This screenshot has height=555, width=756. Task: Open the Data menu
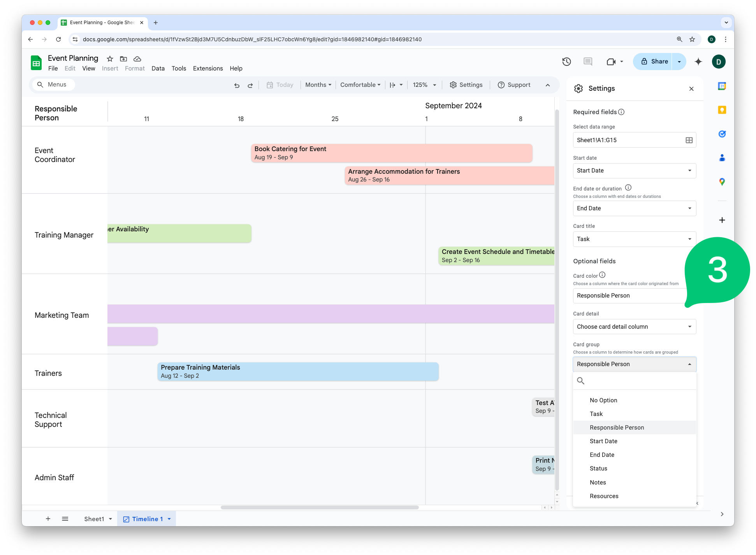[158, 68]
